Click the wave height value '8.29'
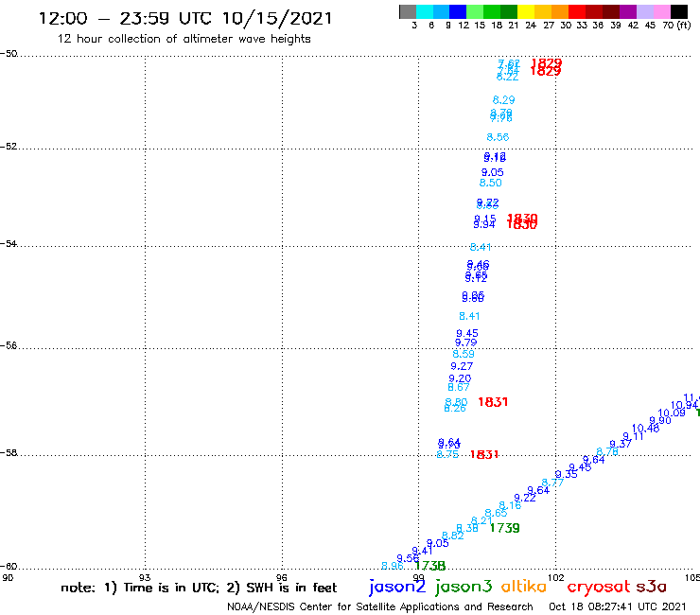Screen dimensions: 700x615 (x=503, y=100)
